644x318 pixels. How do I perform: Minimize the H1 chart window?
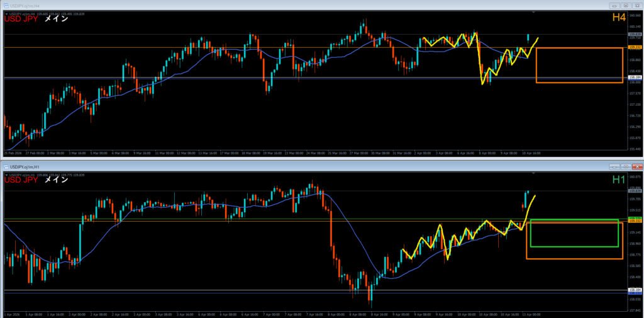pyautogui.click(x=614, y=166)
